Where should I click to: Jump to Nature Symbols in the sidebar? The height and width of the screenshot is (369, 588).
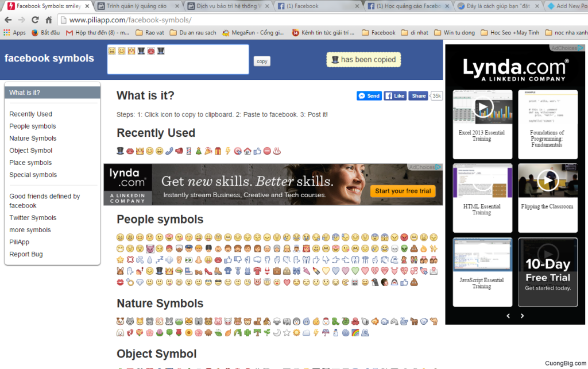coord(33,138)
